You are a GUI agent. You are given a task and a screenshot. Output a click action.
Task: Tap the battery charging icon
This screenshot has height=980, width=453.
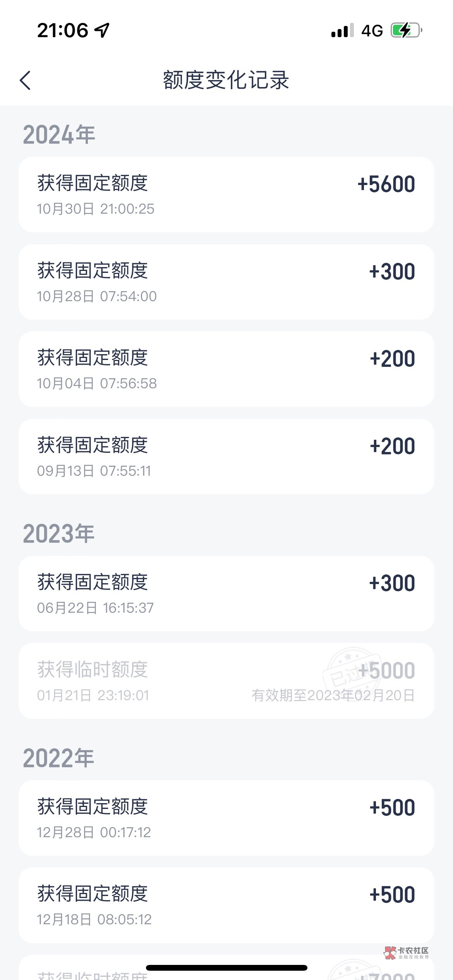tap(406, 30)
